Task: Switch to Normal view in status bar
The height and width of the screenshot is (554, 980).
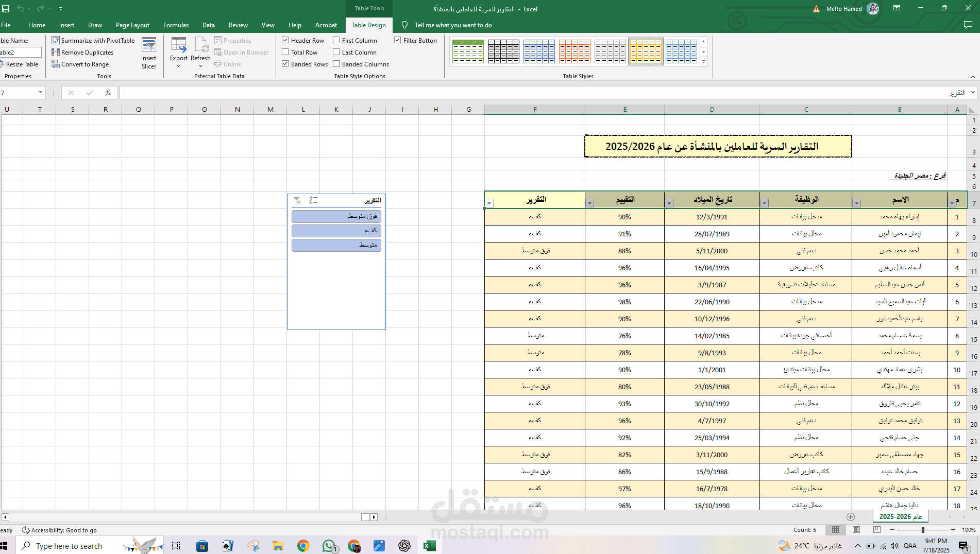Action: [x=836, y=530]
